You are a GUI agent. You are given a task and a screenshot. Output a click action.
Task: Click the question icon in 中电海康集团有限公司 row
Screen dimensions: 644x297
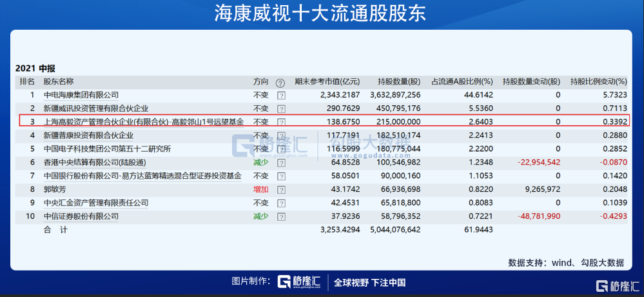coord(281,96)
